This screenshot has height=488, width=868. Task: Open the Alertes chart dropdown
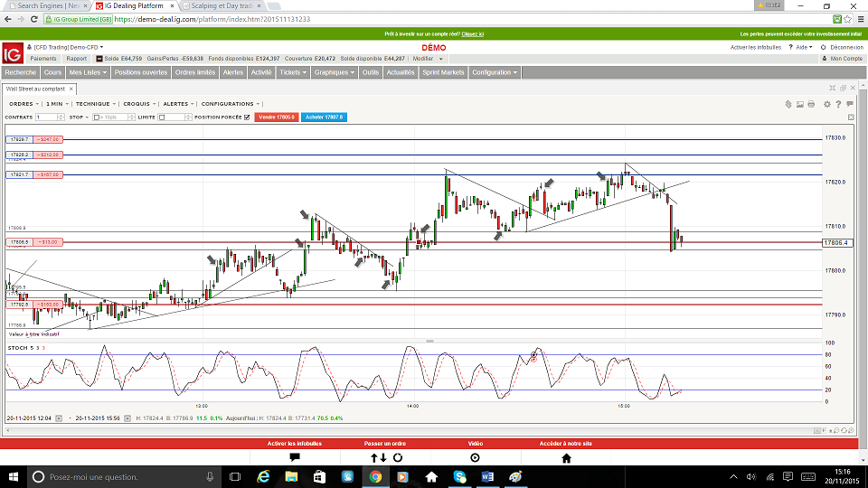(178, 104)
